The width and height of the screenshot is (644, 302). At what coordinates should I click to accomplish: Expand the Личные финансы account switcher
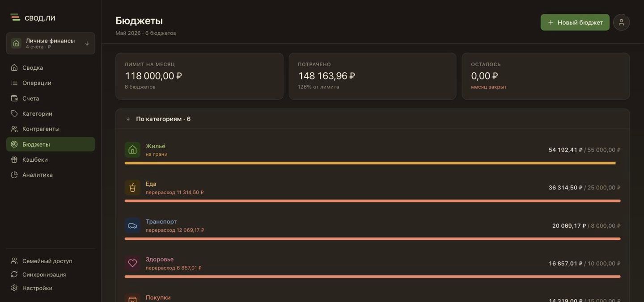[x=51, y=43]
